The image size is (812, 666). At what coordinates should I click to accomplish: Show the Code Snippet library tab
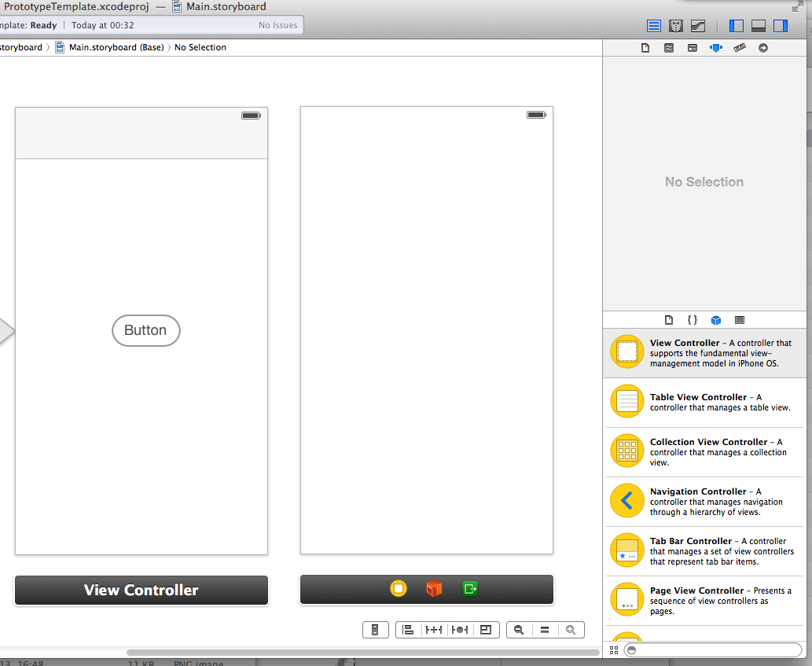pyautogui.click(x=692, y=320)
